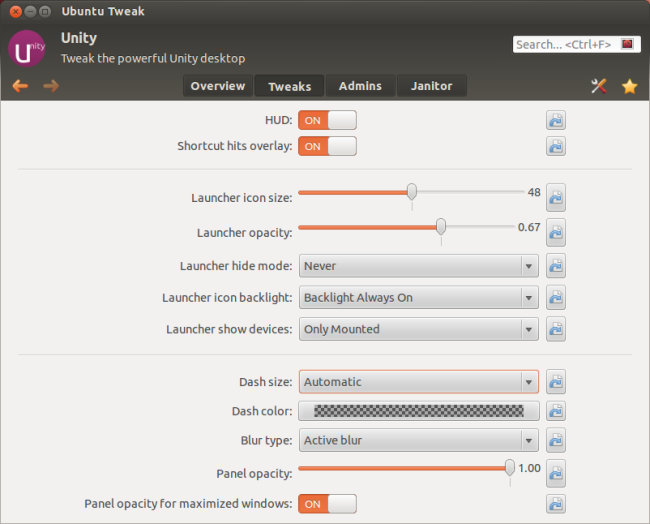The image size is (650, 524).
Task: Toggle the HUD switch off
Action: pos(327,120)
